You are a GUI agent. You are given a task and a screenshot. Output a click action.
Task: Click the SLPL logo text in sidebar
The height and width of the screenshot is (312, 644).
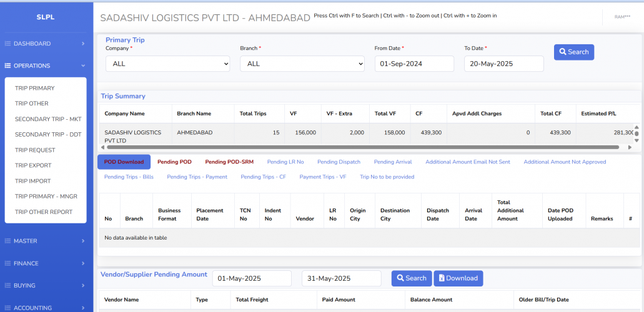coord(46,17)
